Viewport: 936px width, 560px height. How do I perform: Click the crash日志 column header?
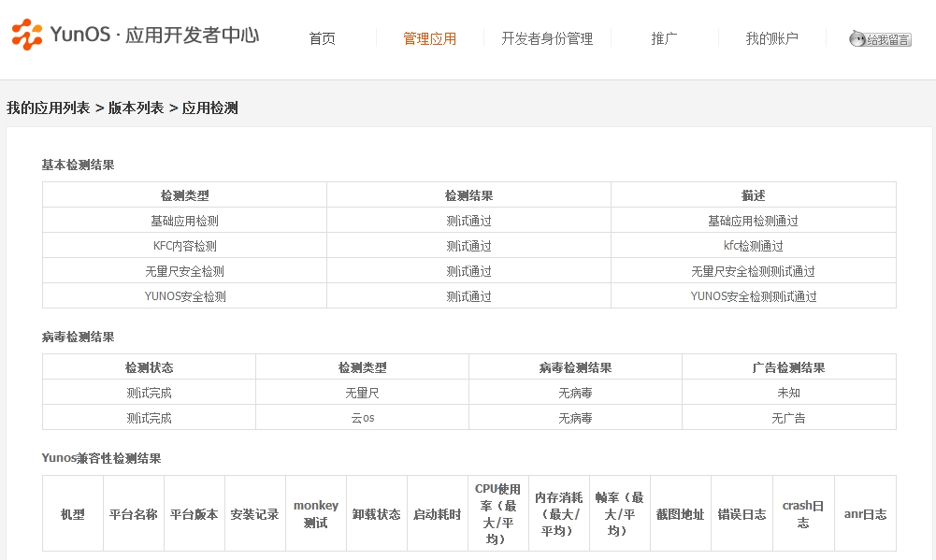(802, 513)
